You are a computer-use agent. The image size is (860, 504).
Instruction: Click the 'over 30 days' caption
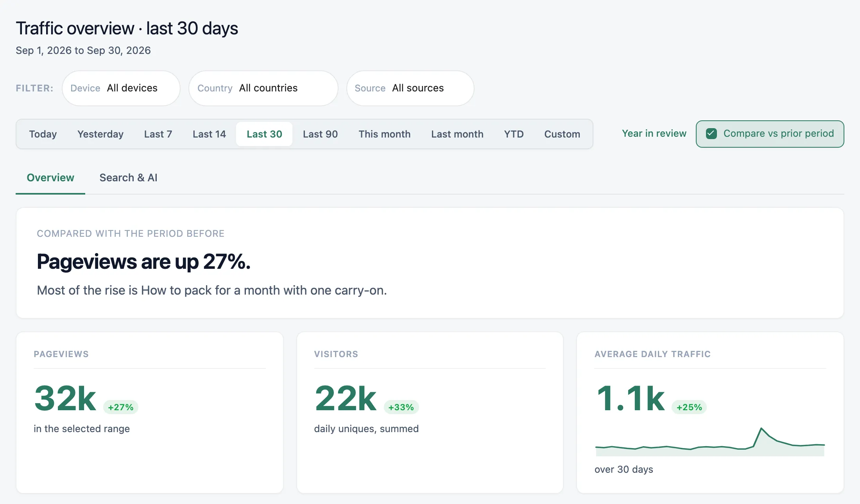(624, 469)
